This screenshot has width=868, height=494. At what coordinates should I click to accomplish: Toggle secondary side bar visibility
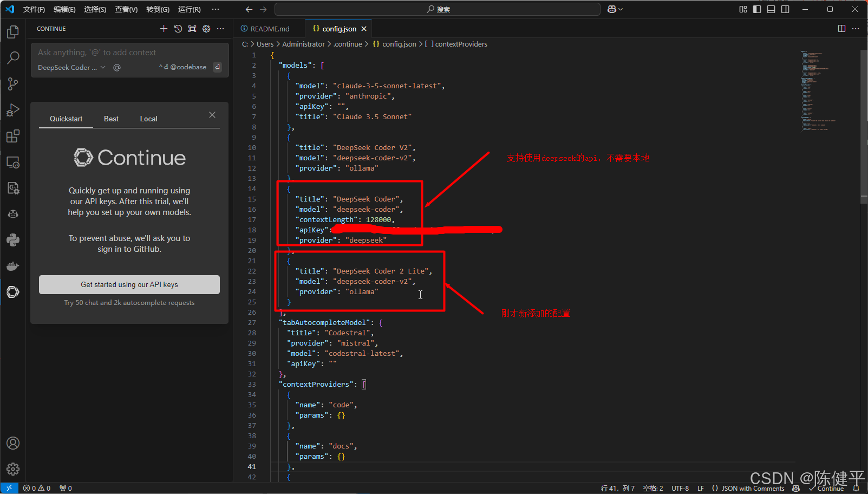[x=785, y=9]
